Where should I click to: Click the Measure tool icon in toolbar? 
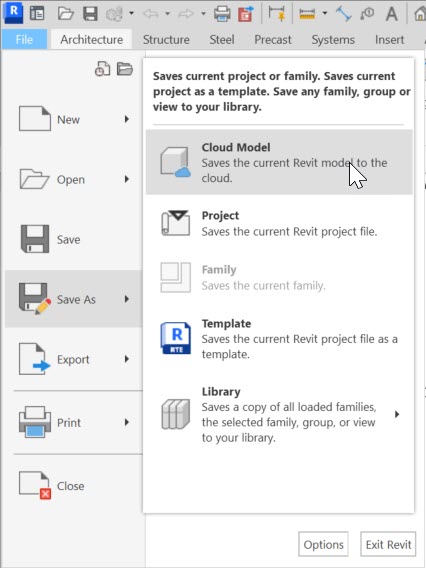307,14
